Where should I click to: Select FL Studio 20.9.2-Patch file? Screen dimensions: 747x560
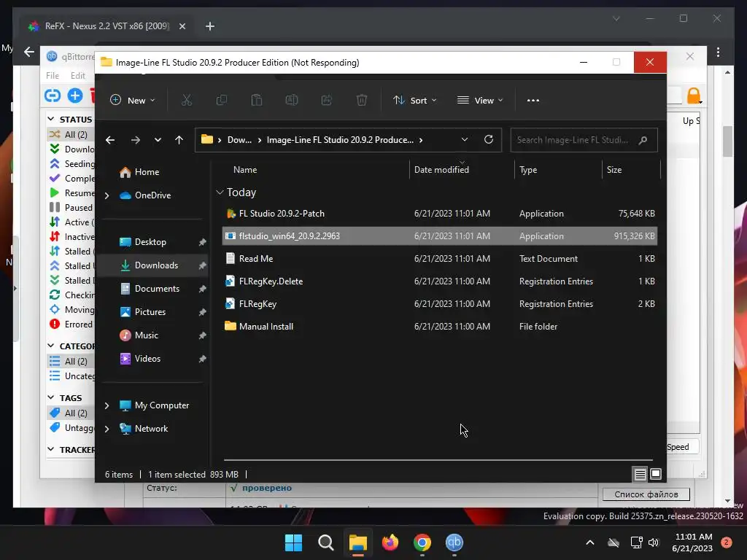tap(440, 214)
